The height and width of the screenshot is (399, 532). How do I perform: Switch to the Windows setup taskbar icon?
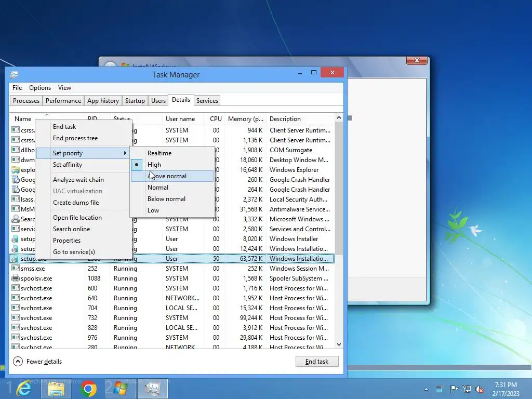tap(120, 389)
